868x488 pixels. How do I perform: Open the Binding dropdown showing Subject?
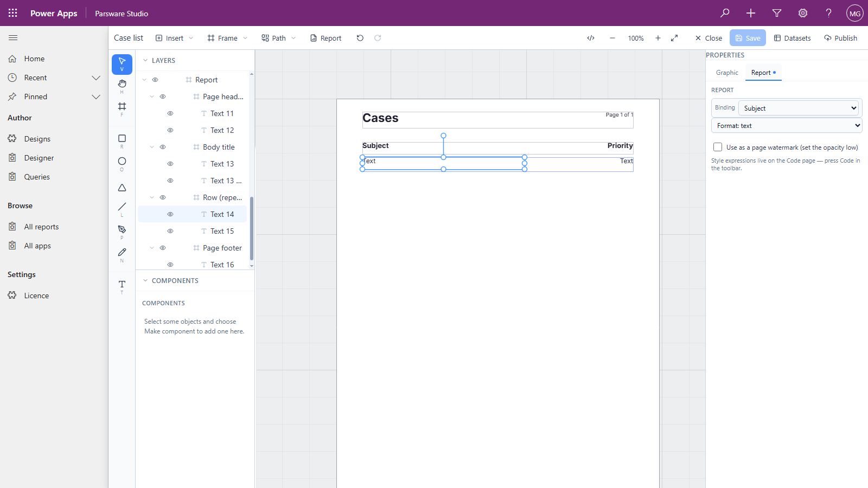coord(798,108)
